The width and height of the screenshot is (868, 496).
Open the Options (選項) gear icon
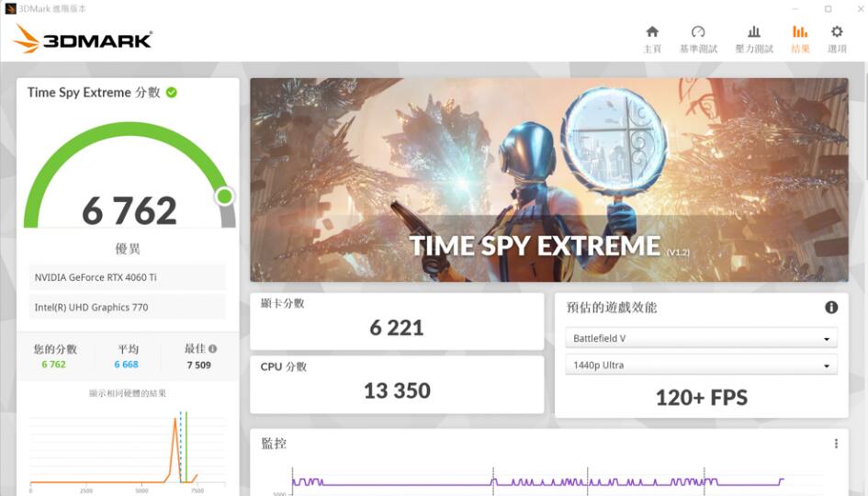coord(837,32)
